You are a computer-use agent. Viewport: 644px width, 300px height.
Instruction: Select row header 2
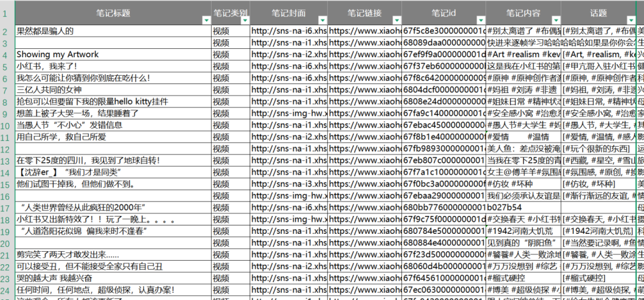click(7, 31)
